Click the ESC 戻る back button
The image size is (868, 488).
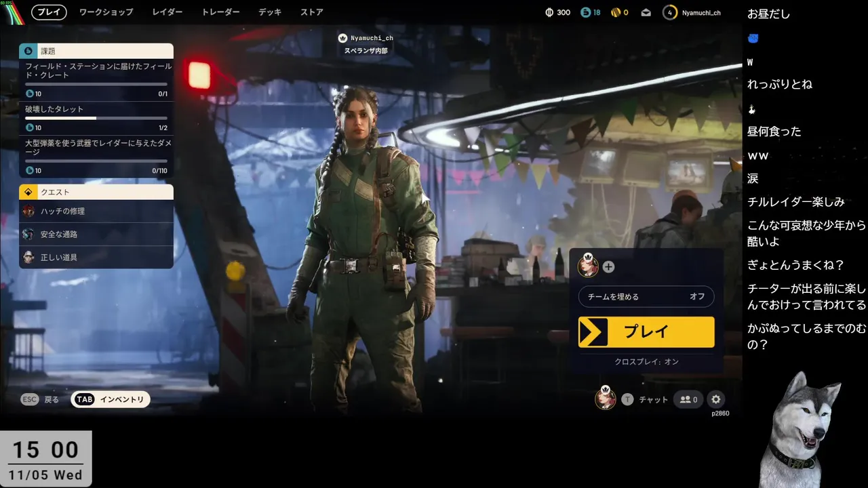(x=40, y=399)
